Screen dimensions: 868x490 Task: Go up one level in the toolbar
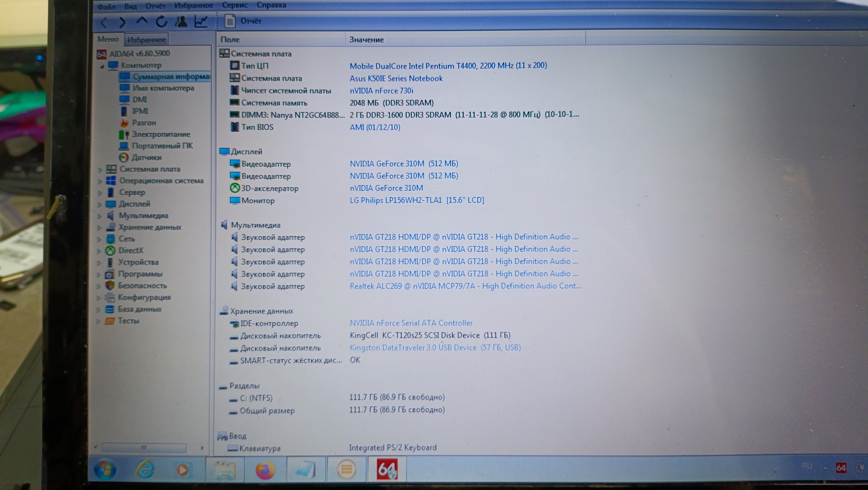(x=142, y=21)
